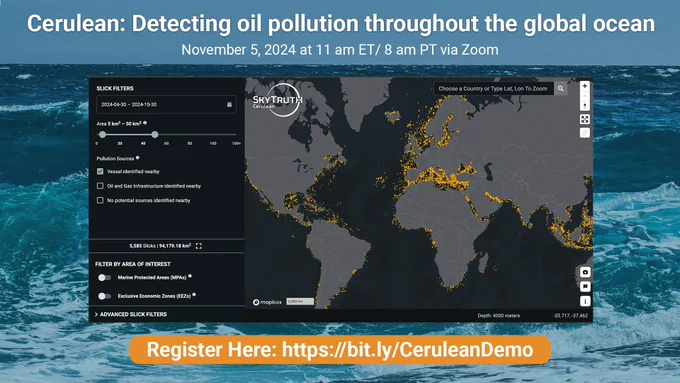This screenshot has height=383, width=680.
Task: Check No potential sources identified nearby
Action: [100, 200]
